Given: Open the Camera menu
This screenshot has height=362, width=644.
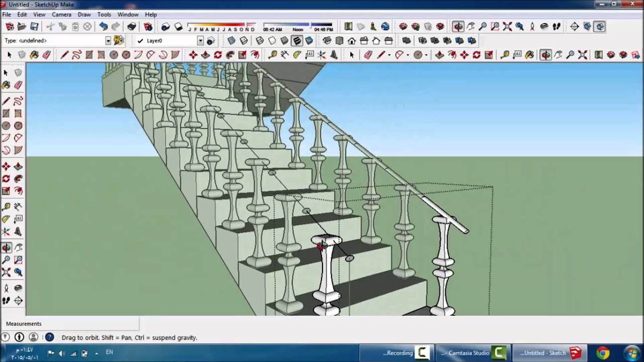Looking at the screenshot, I should (x=61, y=15).
